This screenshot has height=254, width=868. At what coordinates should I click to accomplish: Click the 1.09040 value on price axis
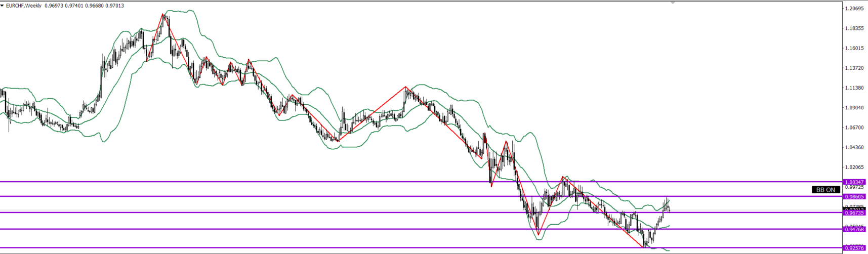click(854, 108)
